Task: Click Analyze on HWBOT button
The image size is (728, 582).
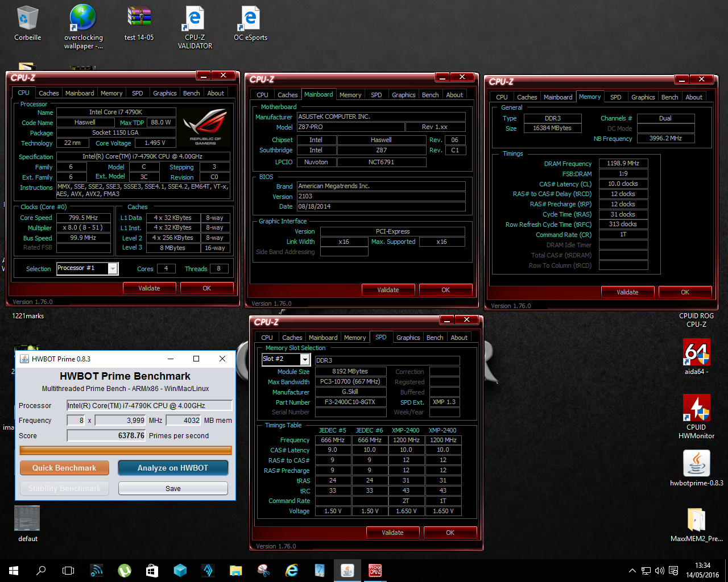Action: 173,468
